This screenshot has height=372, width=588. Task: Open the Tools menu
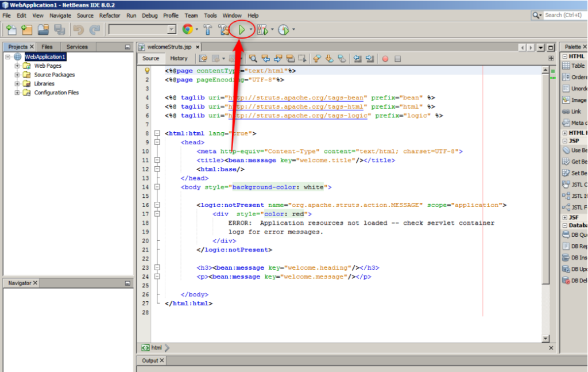[210, 16]
